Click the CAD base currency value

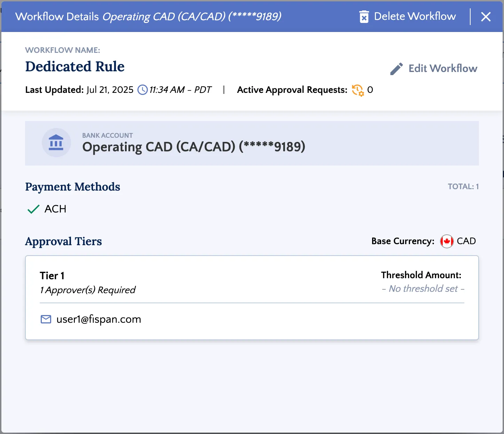(466, 241)
